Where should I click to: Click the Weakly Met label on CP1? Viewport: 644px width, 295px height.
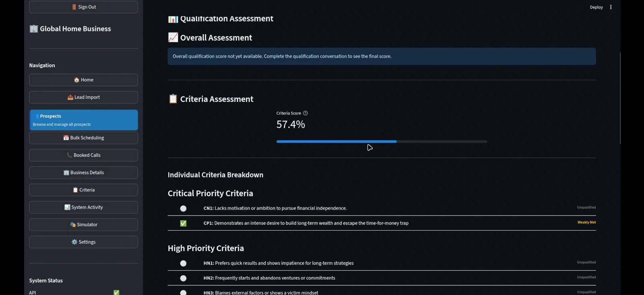(586, 222)
